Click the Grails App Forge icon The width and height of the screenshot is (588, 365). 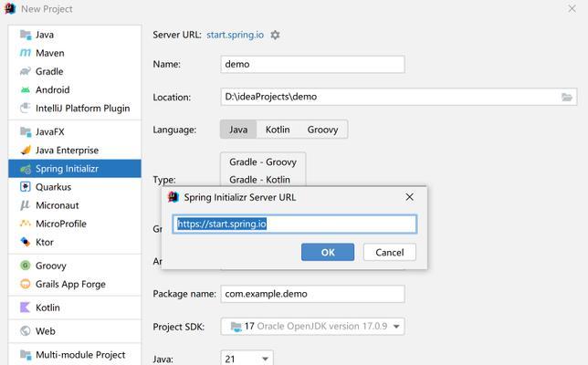click(x=26, y=284)
